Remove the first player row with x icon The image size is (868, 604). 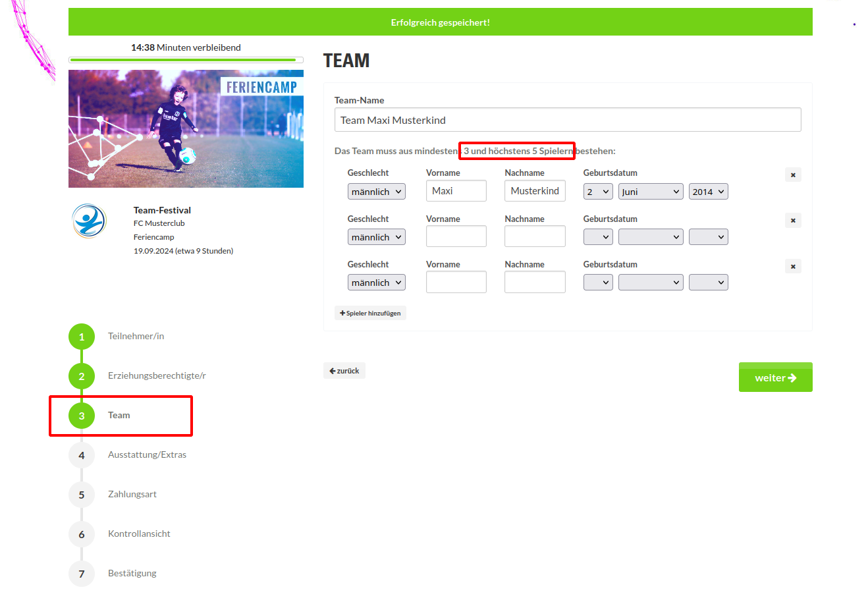click(793, 175)
